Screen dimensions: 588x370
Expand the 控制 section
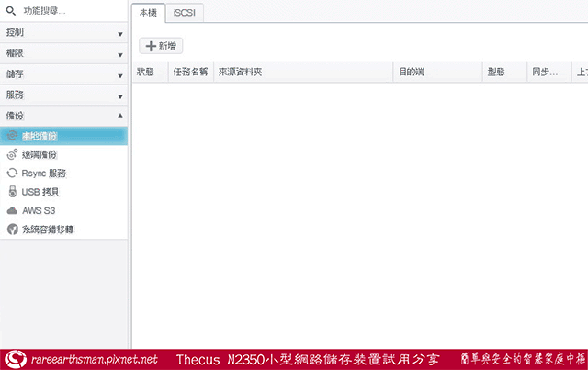[x=120, y=33]
